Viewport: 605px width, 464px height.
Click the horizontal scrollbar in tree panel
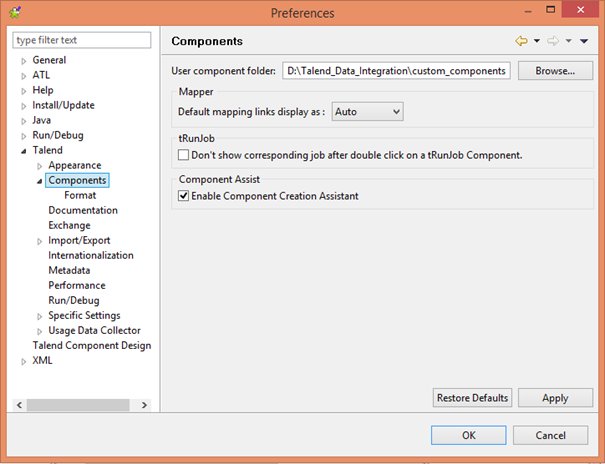[78, 405]
